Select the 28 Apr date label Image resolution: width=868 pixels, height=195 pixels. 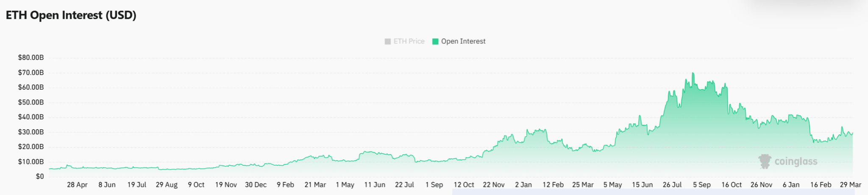[77, 185]
